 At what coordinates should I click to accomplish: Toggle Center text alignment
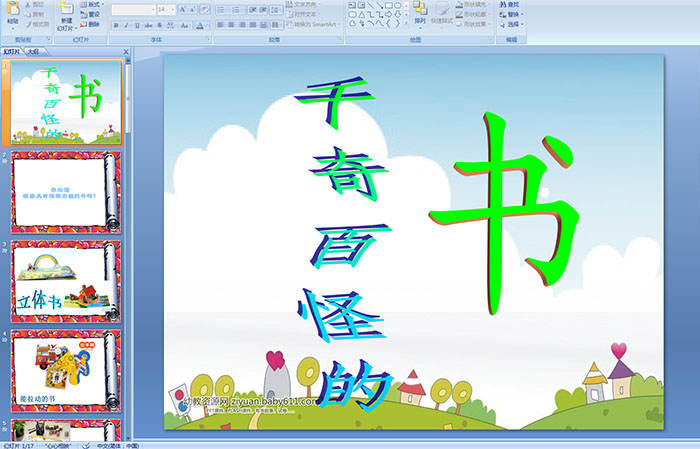[231, 25]
